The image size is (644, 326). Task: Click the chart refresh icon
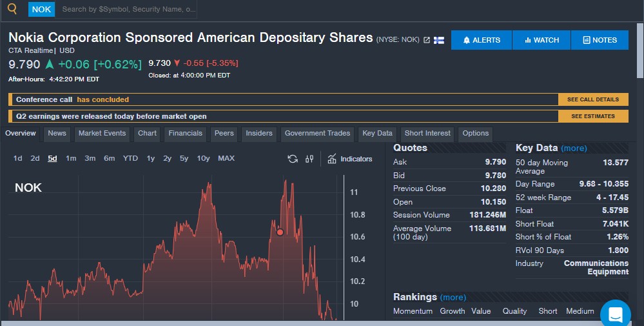[293, 159]
